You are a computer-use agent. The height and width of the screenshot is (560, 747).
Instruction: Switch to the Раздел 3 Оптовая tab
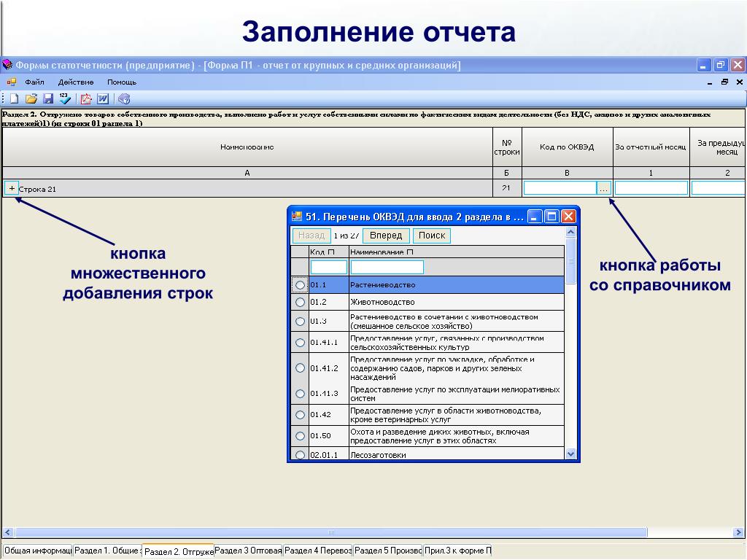[x=248, y=551]
